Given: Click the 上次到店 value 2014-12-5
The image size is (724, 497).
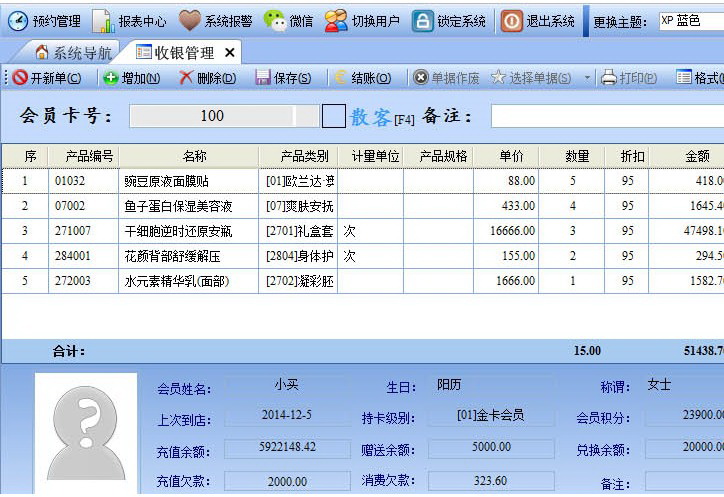Looking at the screenshot, I should [x=288, y=415].
